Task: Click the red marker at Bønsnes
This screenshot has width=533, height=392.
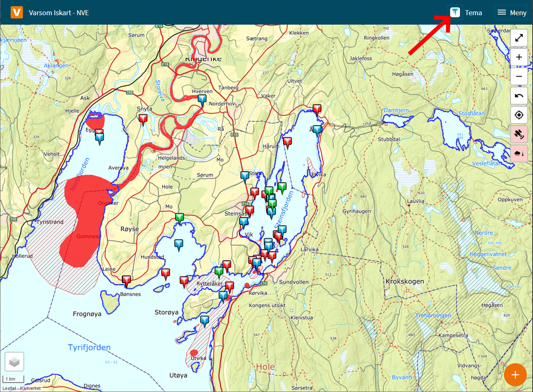Action: click(x=127, y=280)
